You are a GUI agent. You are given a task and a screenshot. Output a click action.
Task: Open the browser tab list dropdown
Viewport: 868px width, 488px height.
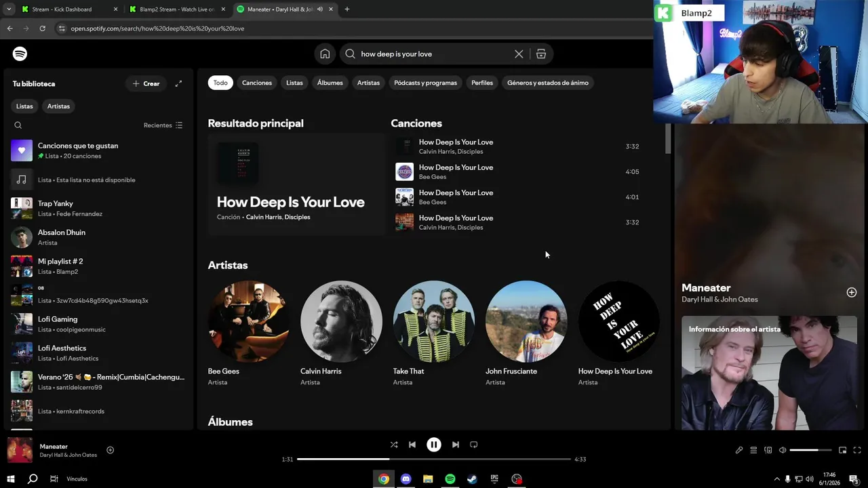(x=8, y=9)
